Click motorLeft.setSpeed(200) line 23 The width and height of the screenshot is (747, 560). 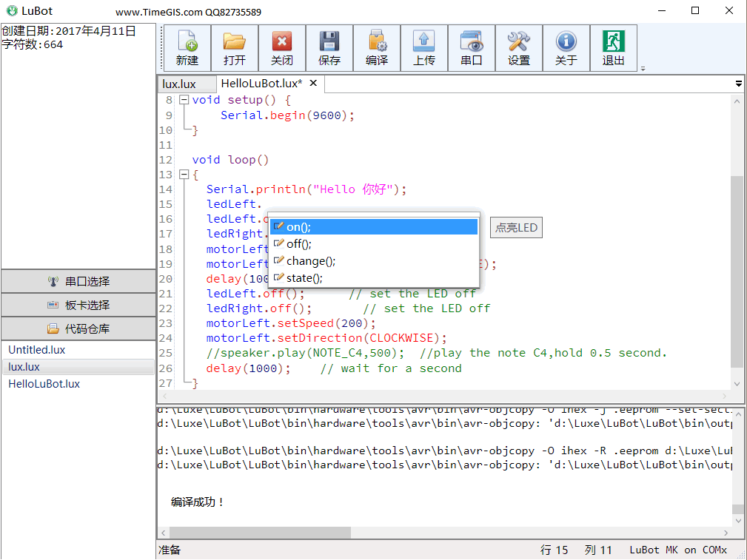coord(291,323)
